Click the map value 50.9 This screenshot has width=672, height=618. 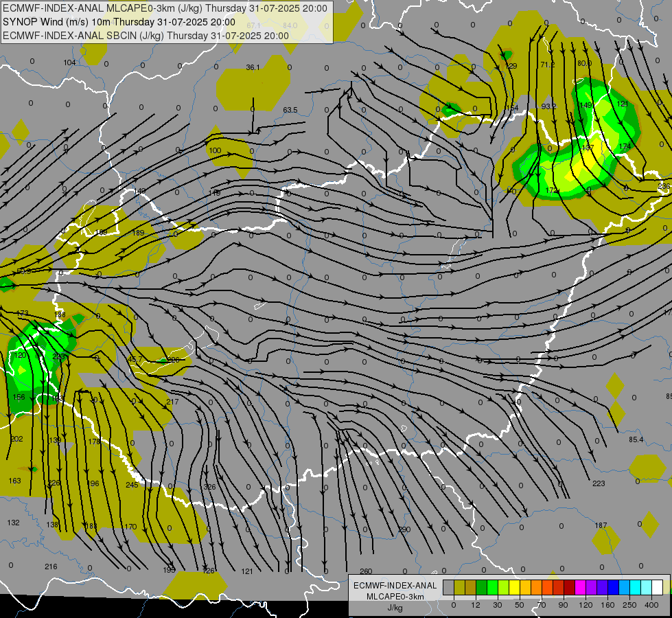tap(23, 271)
